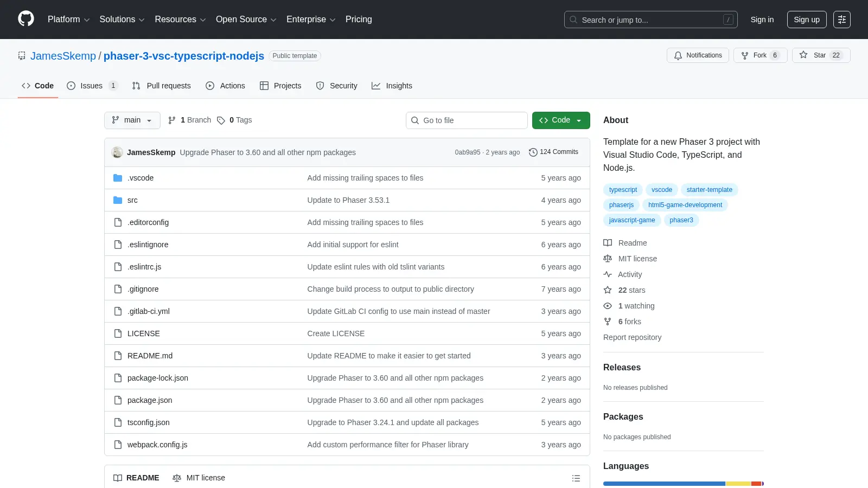Click blue segment of Languages bar
Image resolution: width=868 pixels, height=488 pixels.
664,484
